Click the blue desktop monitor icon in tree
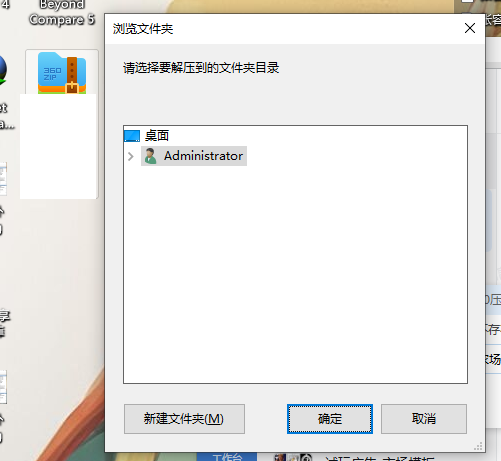This screenshot has width=501, height=461. pos(132,136)
